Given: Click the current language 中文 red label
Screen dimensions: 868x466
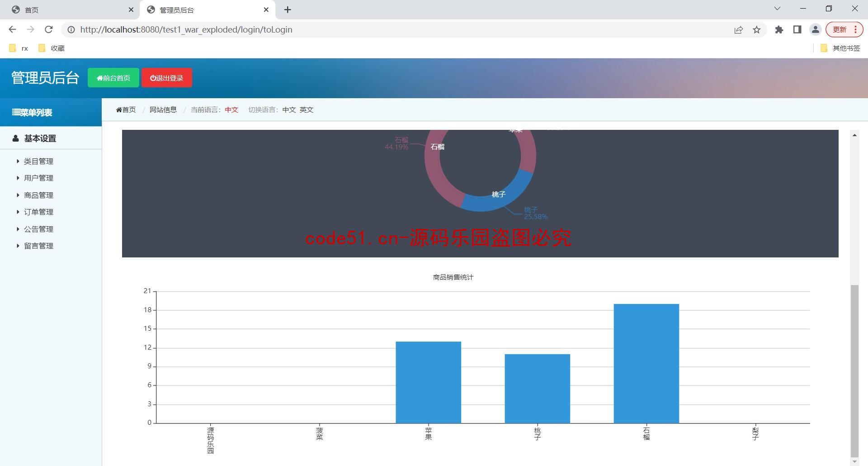Looking at the screenshot, I should [x=231, y=110].
